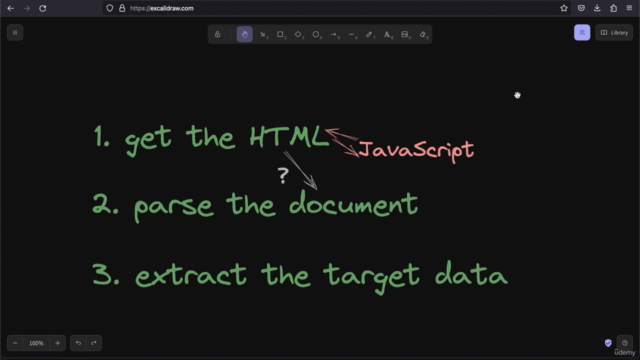Click the encryption shield icon

608,343
